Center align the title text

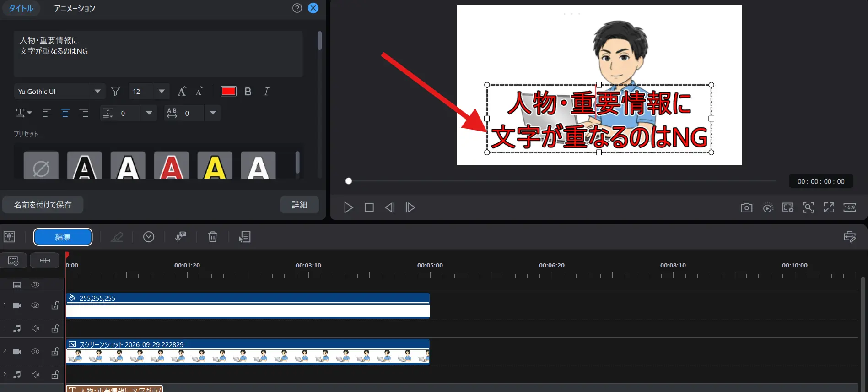point(65,113)
